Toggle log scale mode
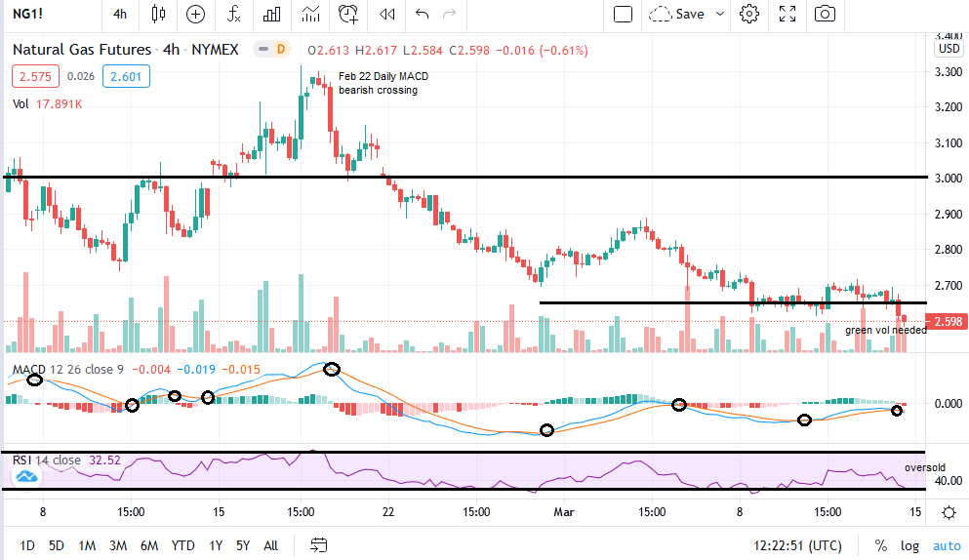This screenshot has height=560, width=969. [x=909, y=545]
